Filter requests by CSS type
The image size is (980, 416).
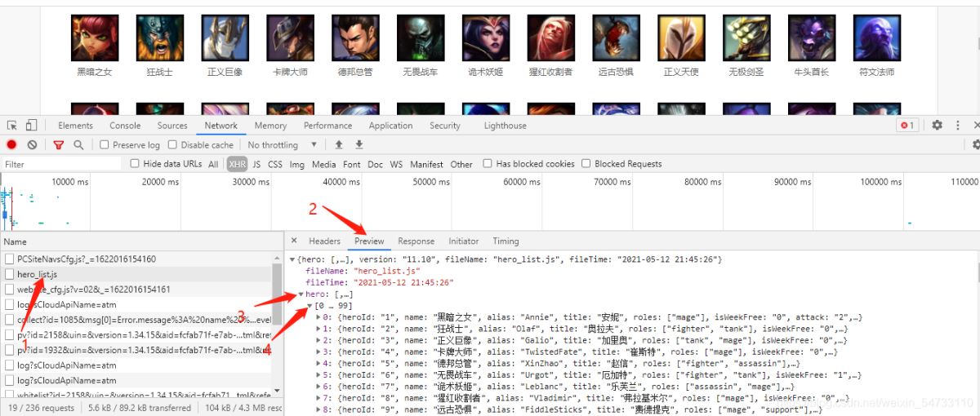coord(275,164)
